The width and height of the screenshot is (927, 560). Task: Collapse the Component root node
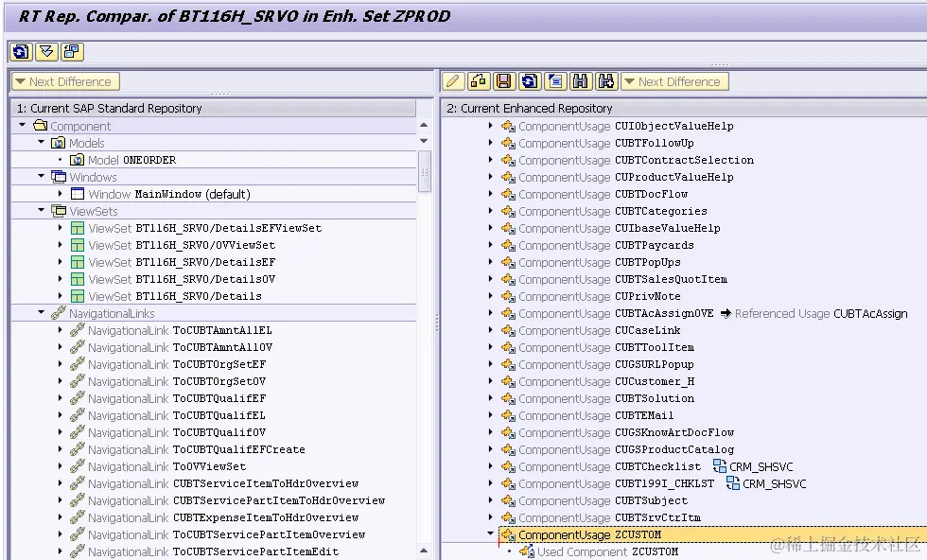[x=23, y=126]
